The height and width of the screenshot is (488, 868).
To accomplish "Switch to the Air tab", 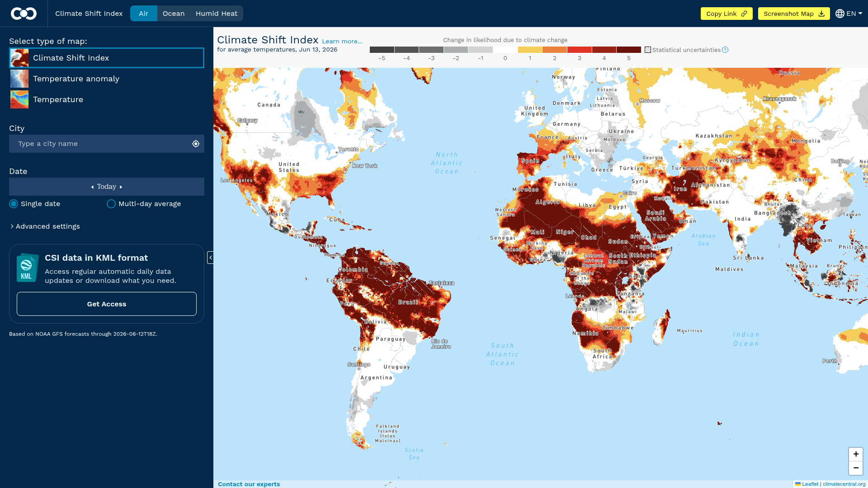I will [143, 14].
